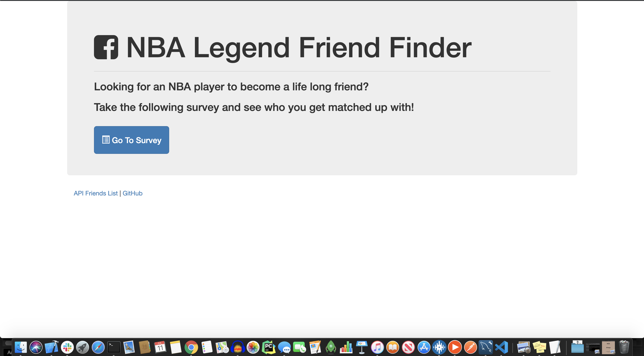Open Visual Studio Code
The image size is (644, 356).
click(501, 347)
